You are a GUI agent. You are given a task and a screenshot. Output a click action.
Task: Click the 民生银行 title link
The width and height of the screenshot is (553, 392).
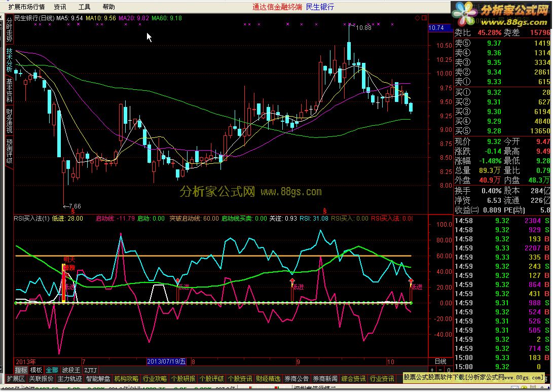click(x=320, y=7)
